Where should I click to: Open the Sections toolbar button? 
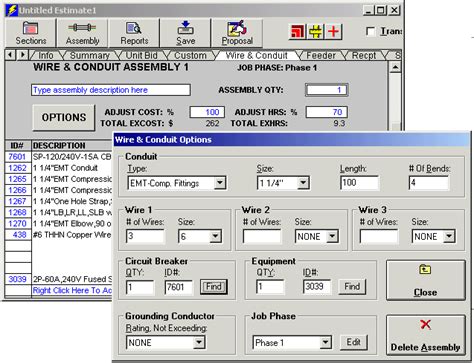(30, 33)
